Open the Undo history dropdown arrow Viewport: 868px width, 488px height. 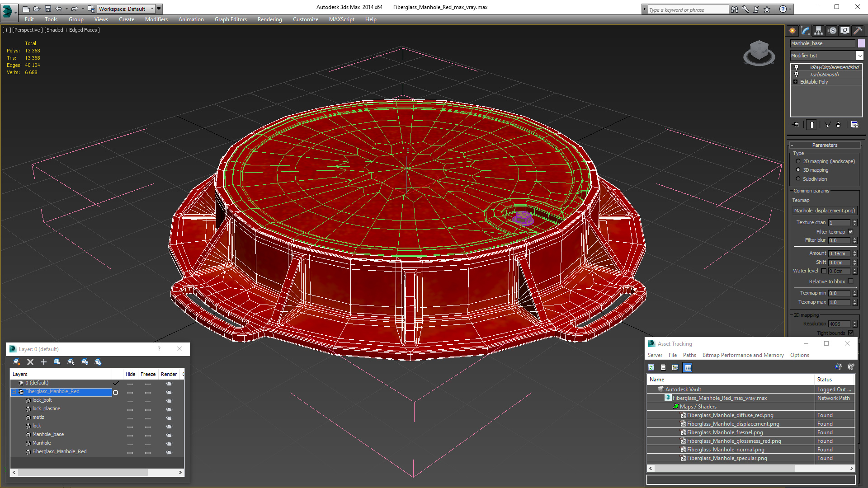(x=66, y=9)
